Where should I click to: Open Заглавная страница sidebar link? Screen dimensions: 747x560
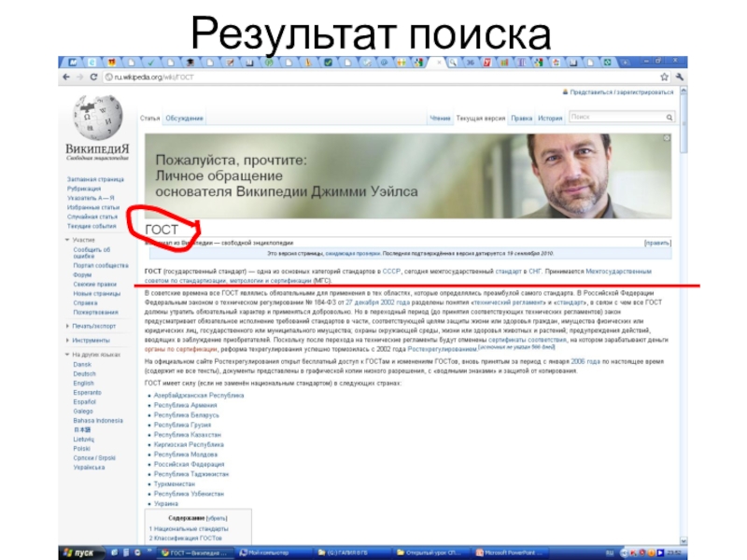click(x=95, y=179)
